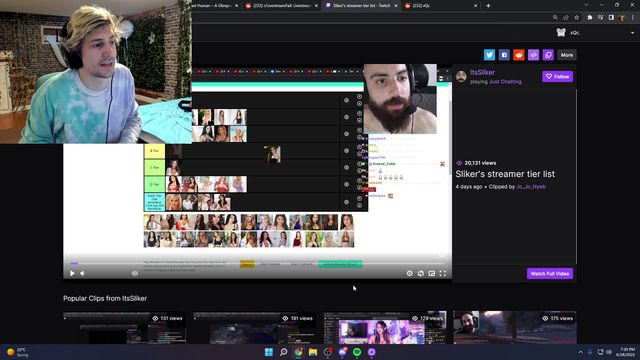The width and height of the screenshot is (640, 360).
Task: Enable picture-in-picture mode for the clip
Action: pyautogui.click(x=431, y=273)
